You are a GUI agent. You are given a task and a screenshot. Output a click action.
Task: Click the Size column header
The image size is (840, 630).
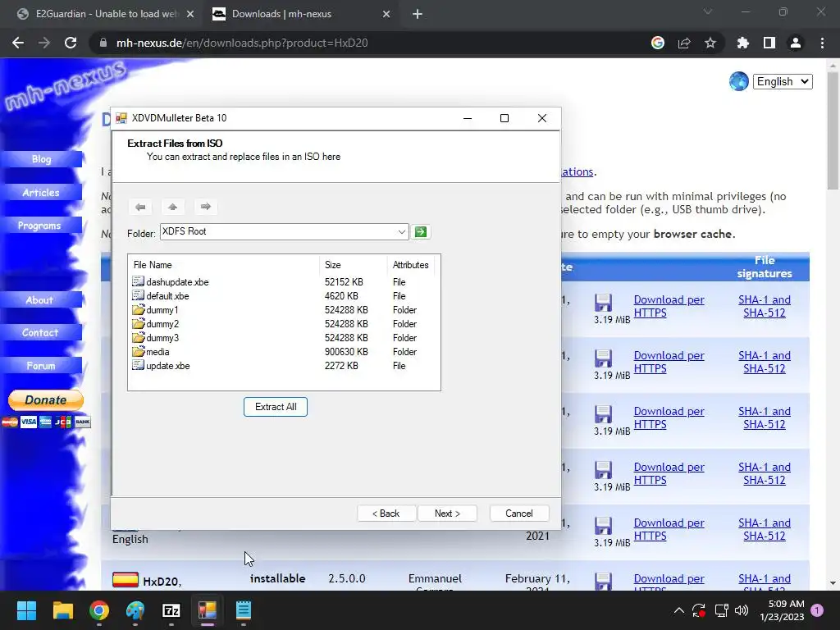pyautogui.click(x=353, y=265)
